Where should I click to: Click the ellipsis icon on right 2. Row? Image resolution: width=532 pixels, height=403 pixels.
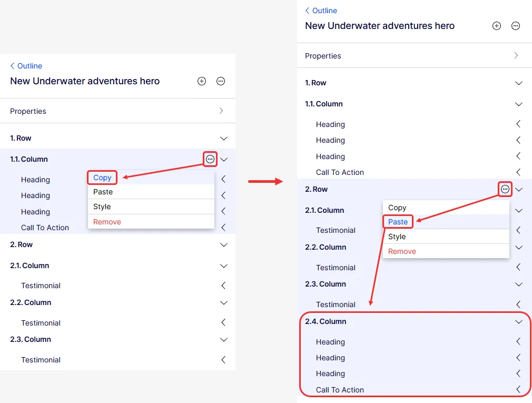(505, 189)
